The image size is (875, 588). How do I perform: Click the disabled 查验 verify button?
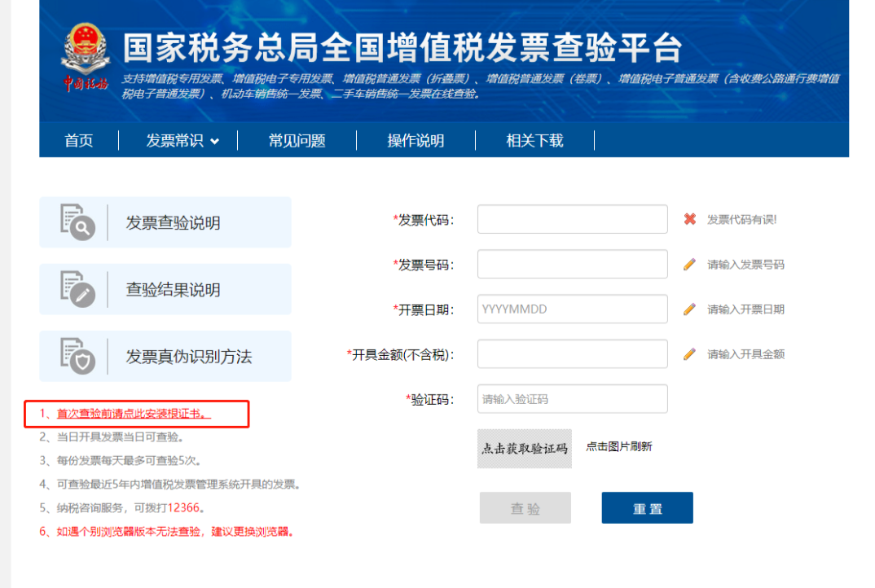click(x=525, y=508)
